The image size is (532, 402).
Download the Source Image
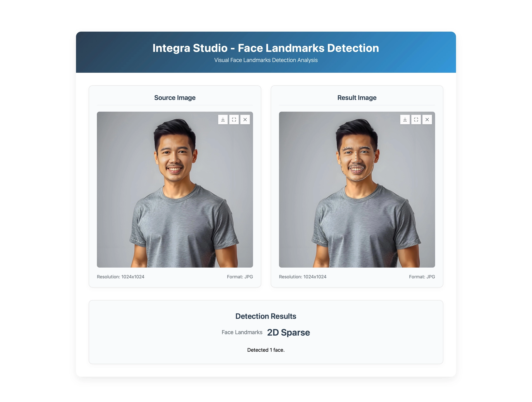coord(223,120)
